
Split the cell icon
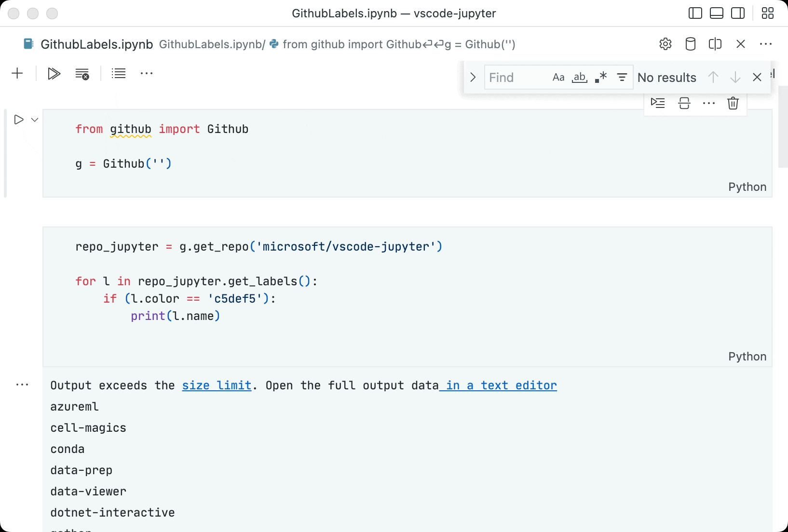(684, 103)
